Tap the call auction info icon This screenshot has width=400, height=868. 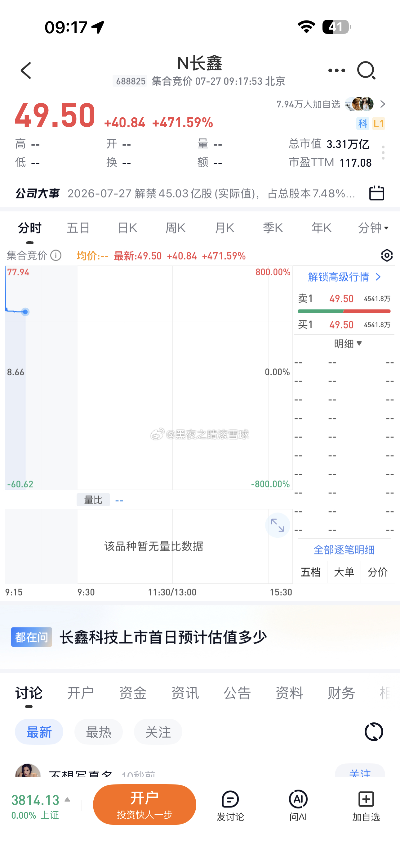click(56, 255)
